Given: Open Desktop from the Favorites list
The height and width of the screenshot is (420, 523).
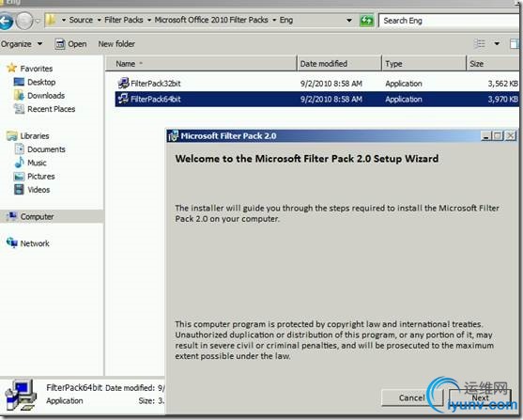Looking at the screenshot, I should click(41, 82).
